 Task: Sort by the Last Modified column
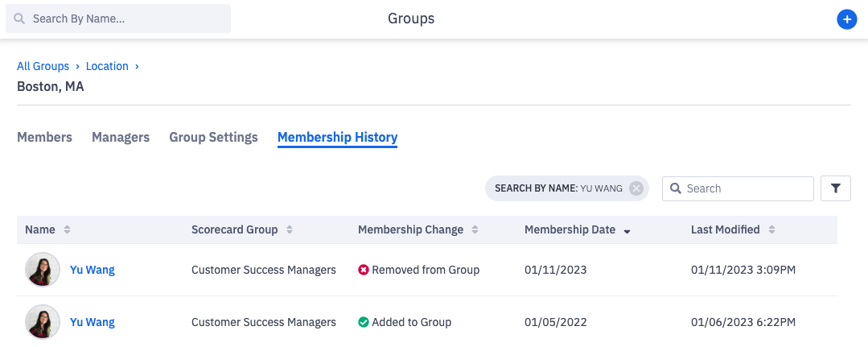point(771,229)
